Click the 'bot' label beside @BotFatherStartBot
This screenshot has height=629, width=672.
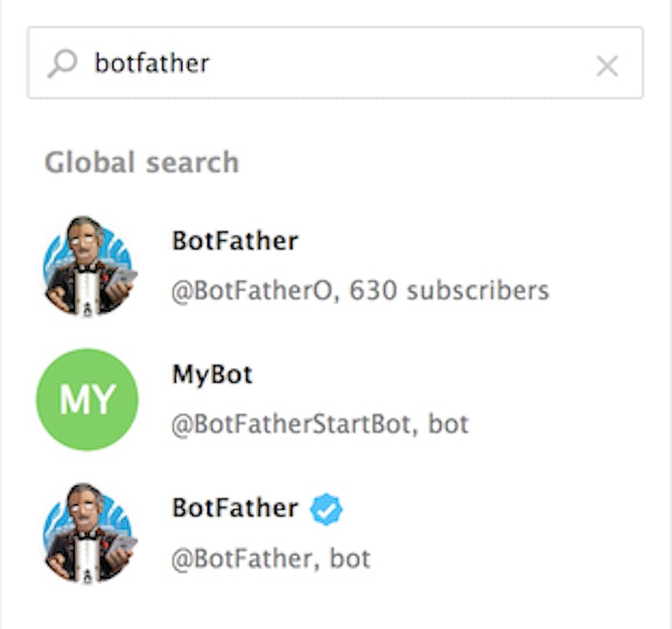pos(449,424)
